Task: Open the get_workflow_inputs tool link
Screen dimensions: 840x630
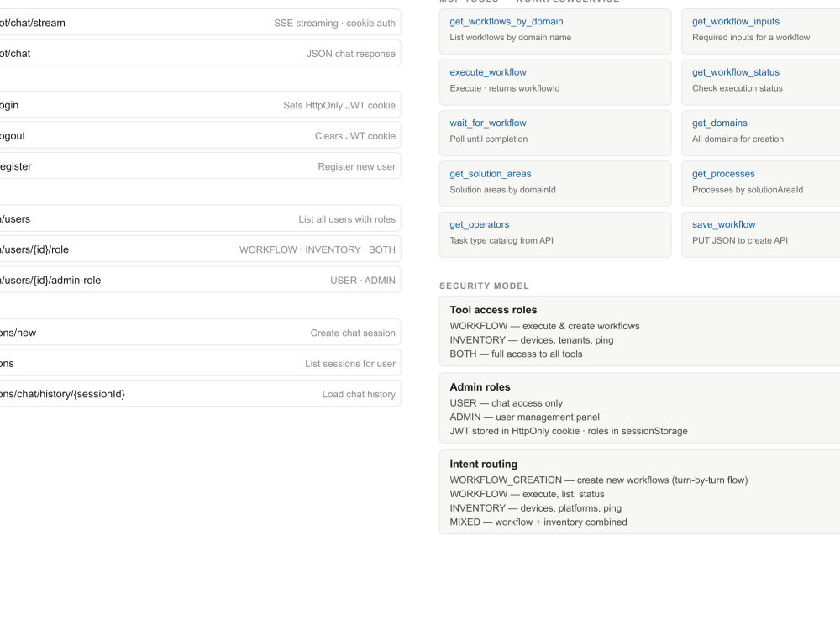Action: click(x=736, y=22)
